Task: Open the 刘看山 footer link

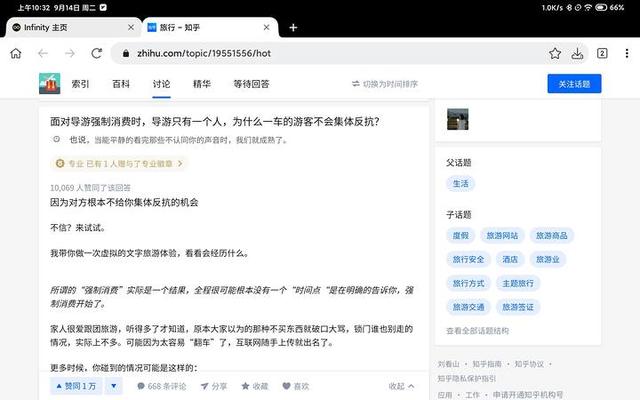Action: (x=448, y=364)
